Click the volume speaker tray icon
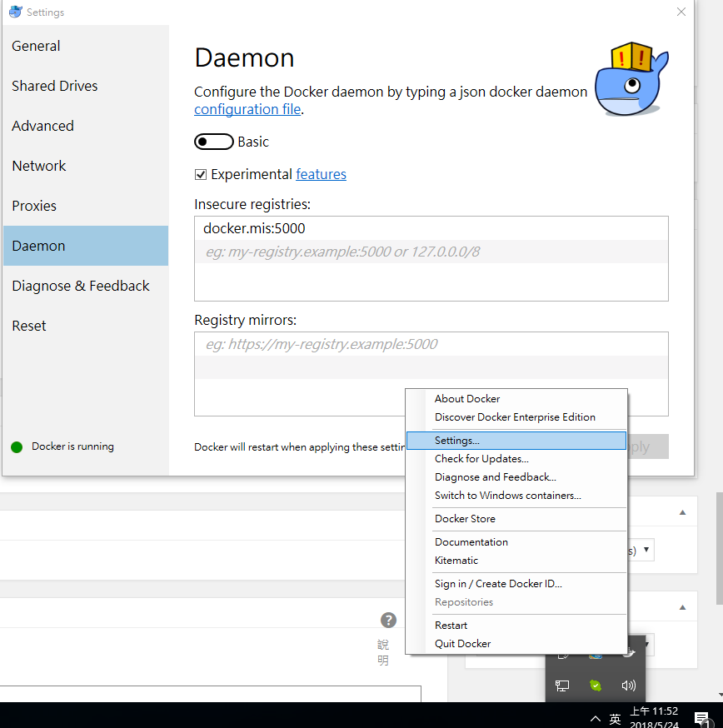This screenshot has width=723, height=728. pos(628,686)
